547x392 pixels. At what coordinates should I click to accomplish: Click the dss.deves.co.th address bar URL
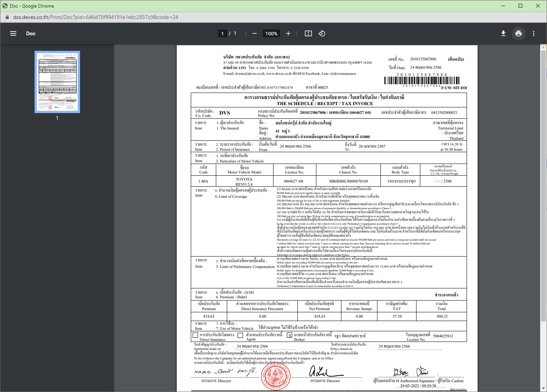coord(96,17)
